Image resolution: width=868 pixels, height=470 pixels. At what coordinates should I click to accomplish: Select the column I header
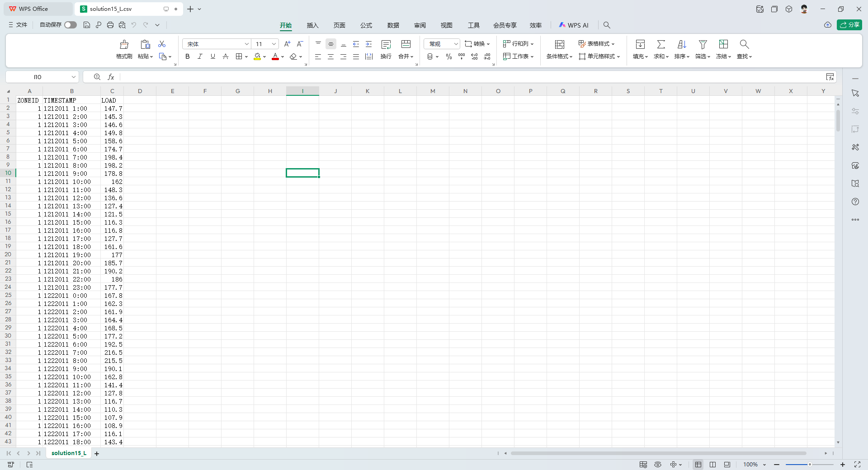click(x=302, y=91)
